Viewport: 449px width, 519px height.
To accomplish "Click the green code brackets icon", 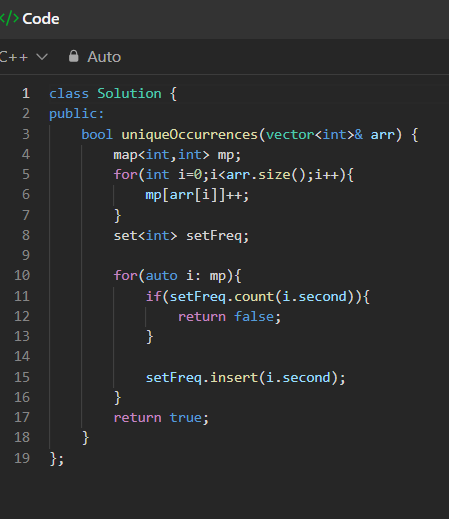I will tap(9, 18).
